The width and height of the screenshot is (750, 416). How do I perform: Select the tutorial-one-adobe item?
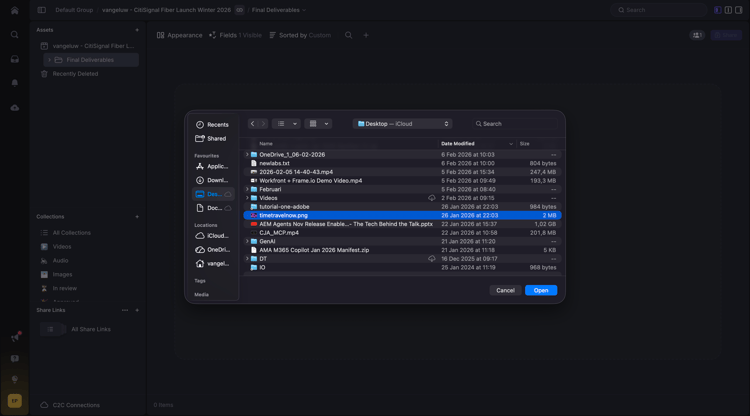(x=402, y=207)
